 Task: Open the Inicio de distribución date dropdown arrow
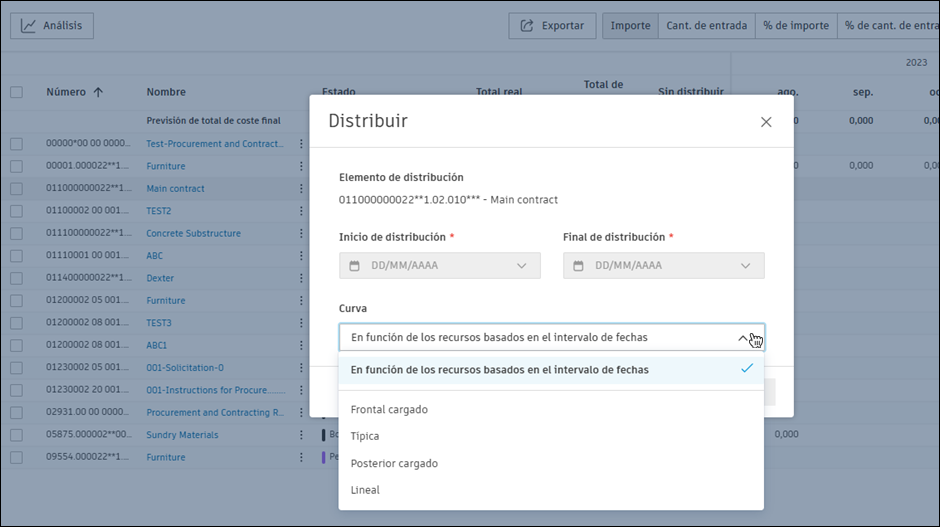click(522, 266)
